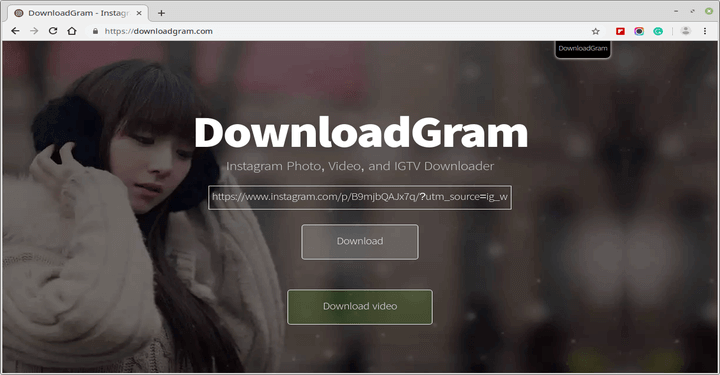Go back using the browser back arrow

[x=15, y=31]
